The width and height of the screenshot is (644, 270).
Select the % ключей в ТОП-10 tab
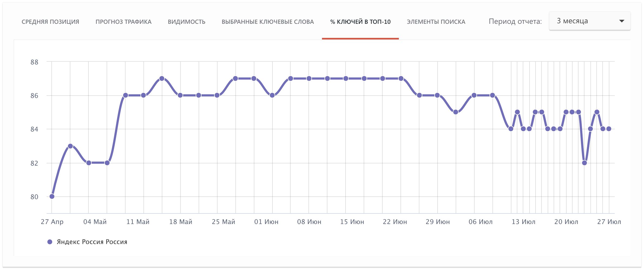360,22
